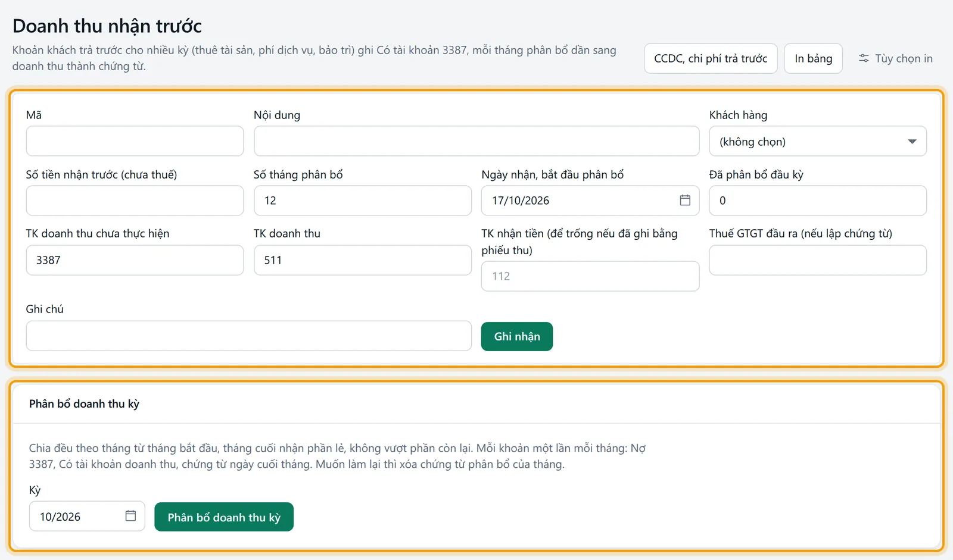Open calendar icon in Kỳ field

coord(130,516)
